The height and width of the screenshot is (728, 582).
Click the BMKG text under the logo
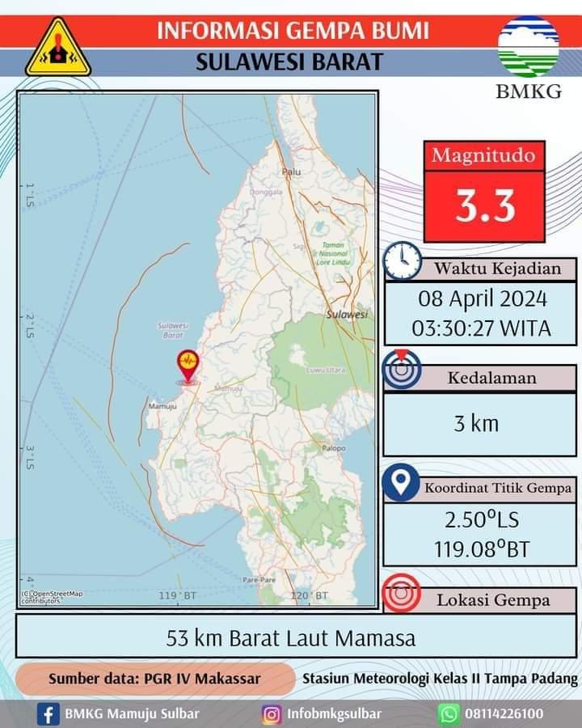pos(529,91)
